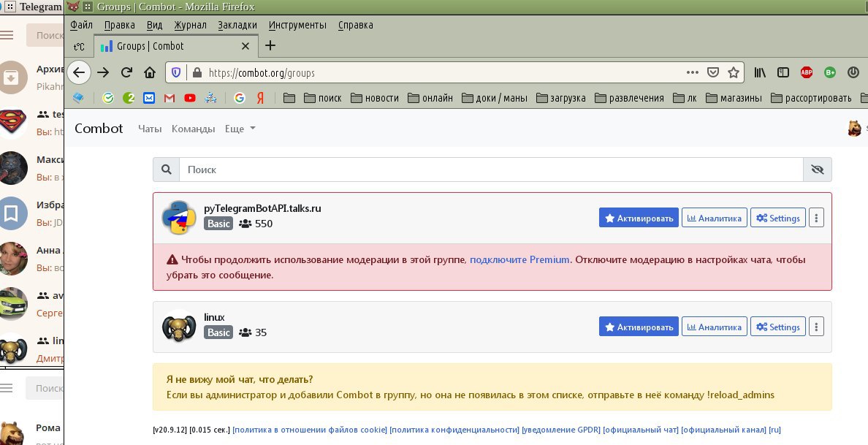The height and width of the screenshot is (445, 868).
Task: Activate premium for linux group
Action: (639, 327)
